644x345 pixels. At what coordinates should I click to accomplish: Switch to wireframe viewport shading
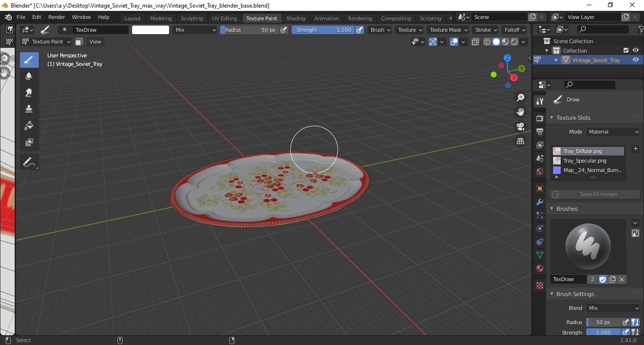pos(487,42)
